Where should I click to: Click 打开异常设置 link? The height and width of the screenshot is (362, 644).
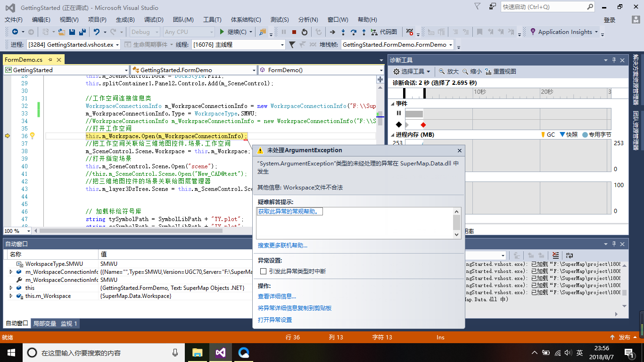(x=275, y=320)
